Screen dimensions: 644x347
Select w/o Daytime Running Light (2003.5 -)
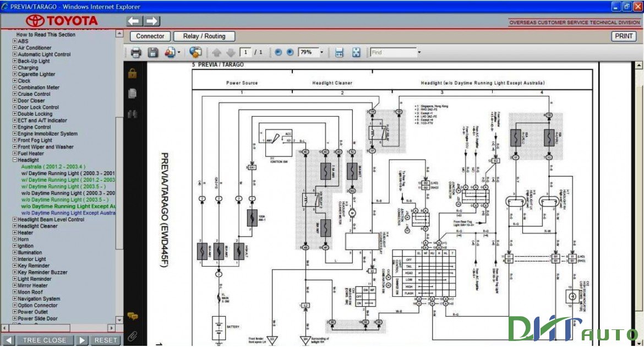click(65, 199)
